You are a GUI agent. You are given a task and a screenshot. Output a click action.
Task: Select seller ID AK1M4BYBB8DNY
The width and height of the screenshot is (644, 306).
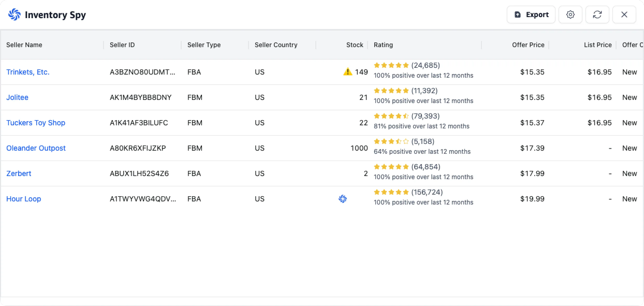(141, 97)
